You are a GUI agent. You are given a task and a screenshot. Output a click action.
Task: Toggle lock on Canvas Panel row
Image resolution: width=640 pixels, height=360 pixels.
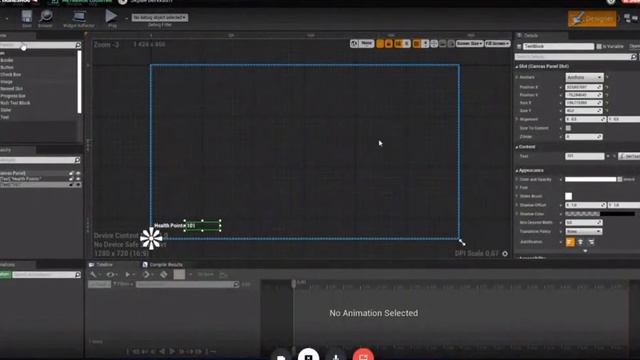pyautogui.click(x=71, y=173)
